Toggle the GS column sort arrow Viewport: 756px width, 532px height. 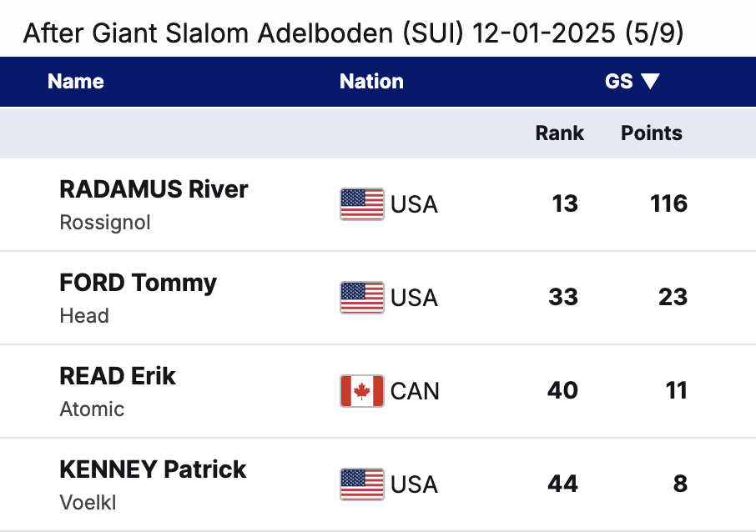pos(651,82)
